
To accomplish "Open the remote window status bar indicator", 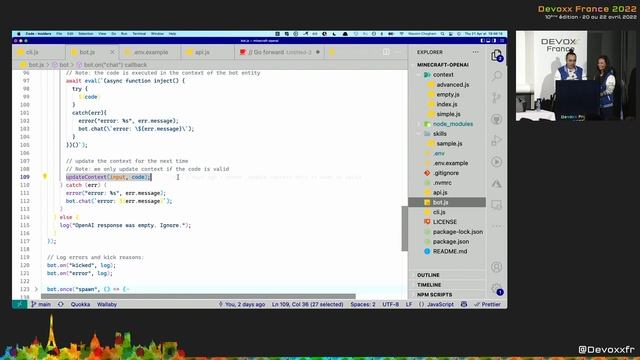I will [x=19, y=304].
